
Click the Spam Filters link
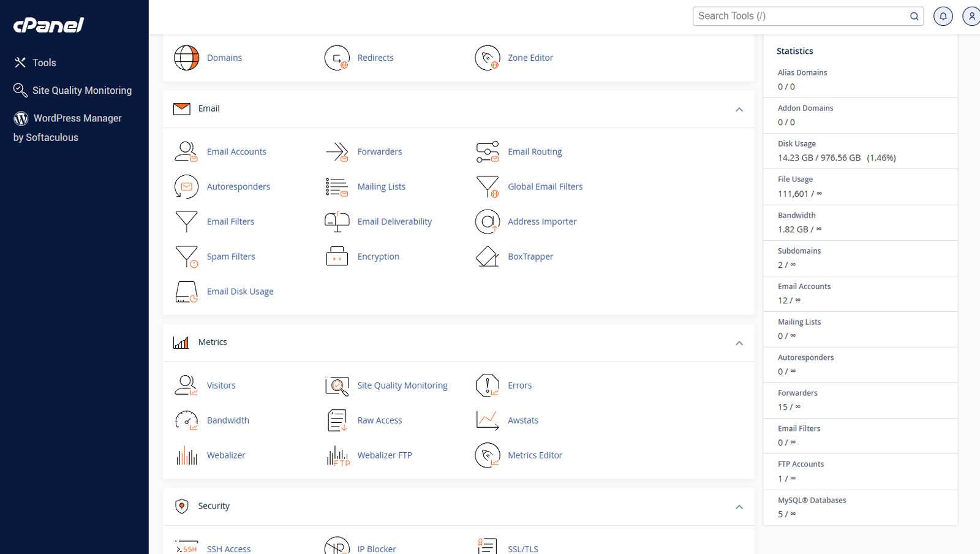pyautogui.click(x=231, y=257)
